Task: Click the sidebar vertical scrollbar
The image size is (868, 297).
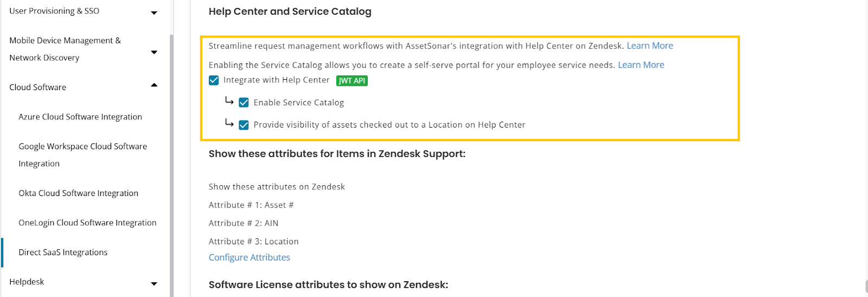Action: 171,163
